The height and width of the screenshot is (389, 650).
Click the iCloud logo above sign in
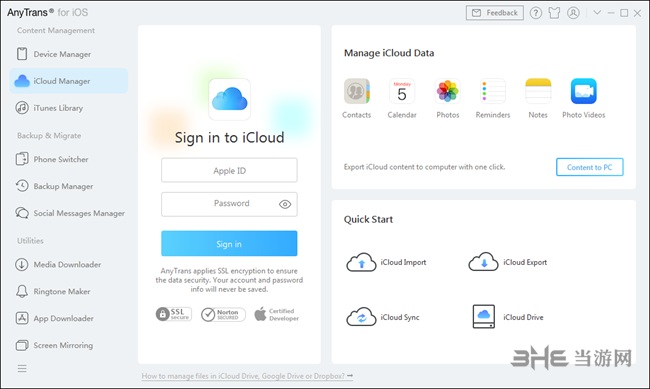pos(230,99)
